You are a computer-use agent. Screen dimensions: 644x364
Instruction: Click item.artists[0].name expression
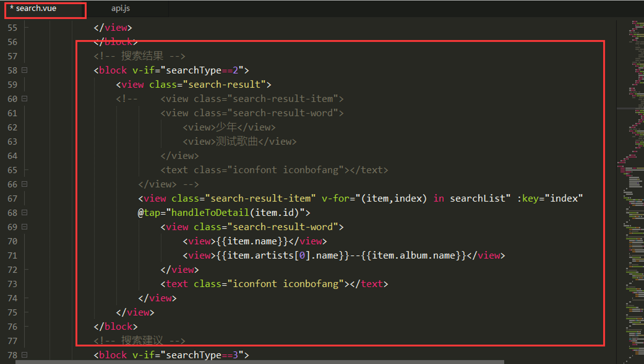pos(283,255)
